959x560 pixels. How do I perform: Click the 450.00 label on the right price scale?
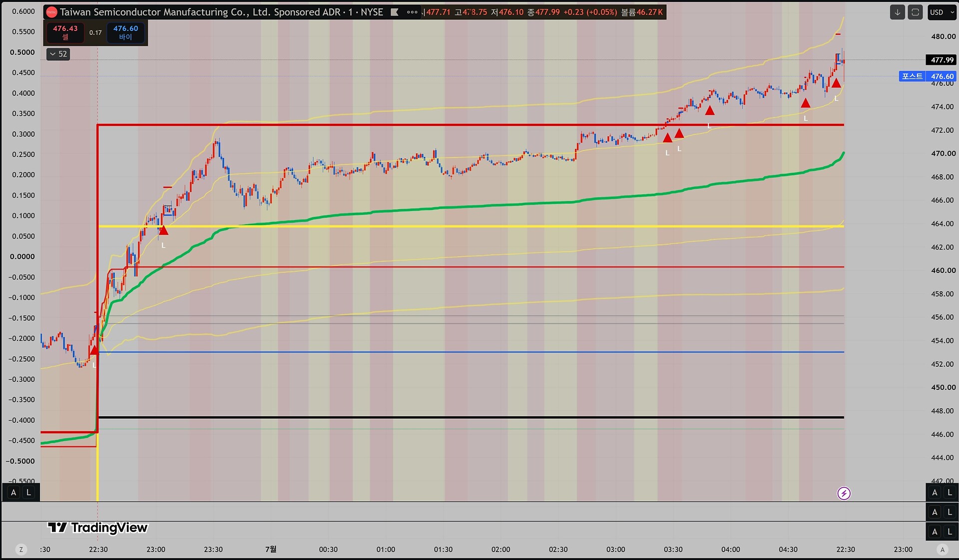943,387
